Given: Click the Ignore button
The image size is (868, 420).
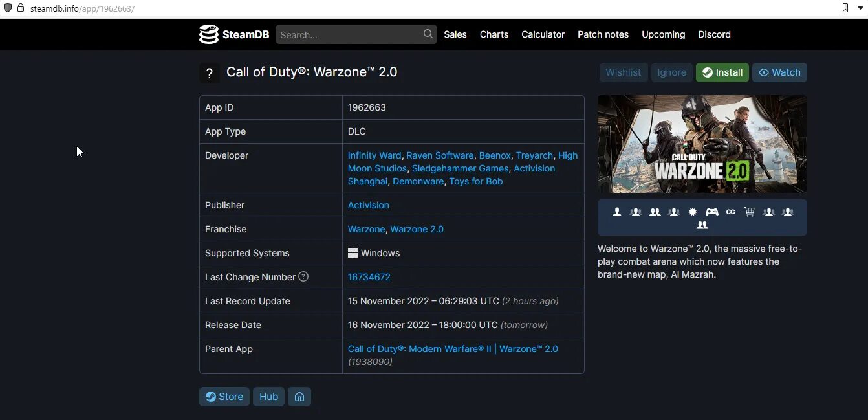Looking at the screenshot, I should [x=672, y=72].
